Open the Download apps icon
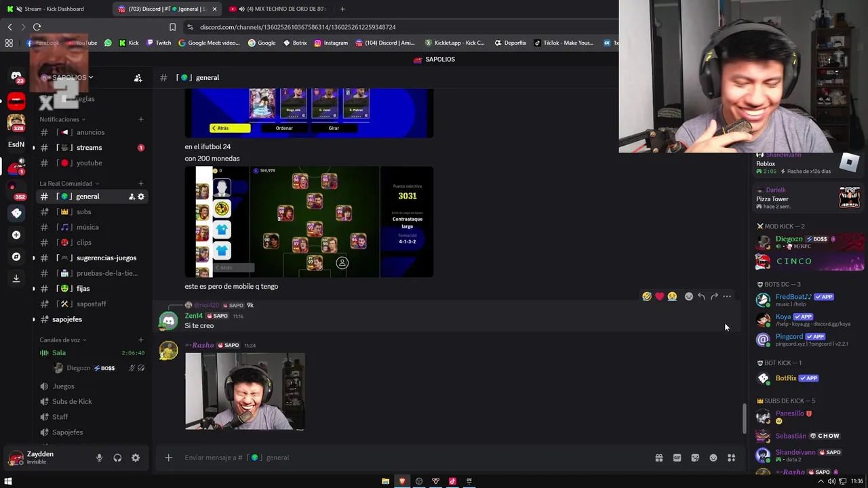 [16, 279]
